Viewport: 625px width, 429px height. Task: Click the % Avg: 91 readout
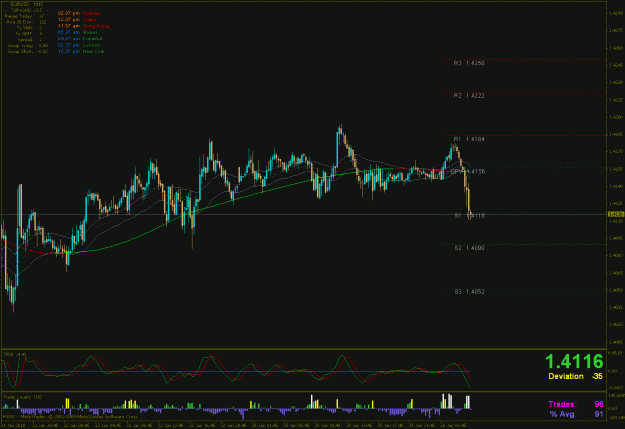click(577, 414)
